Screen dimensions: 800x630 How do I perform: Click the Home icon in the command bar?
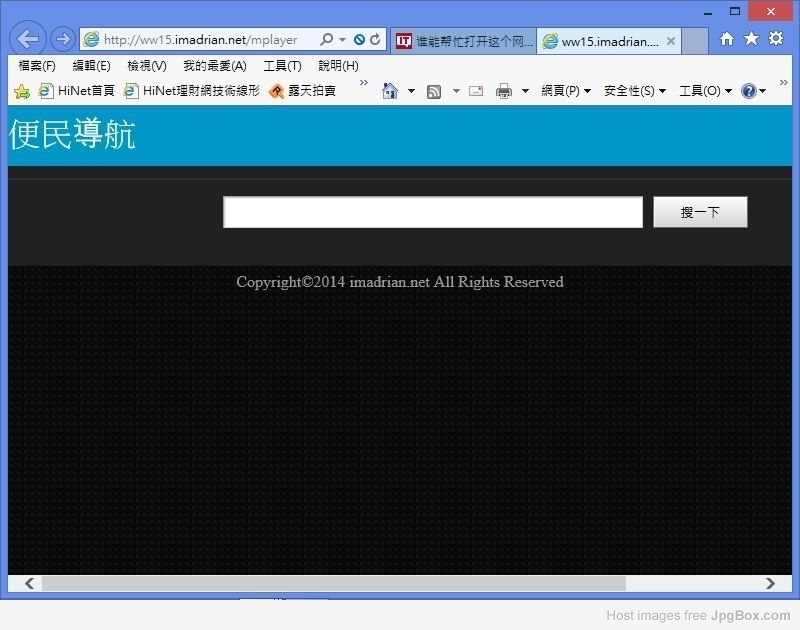[390, 91]
